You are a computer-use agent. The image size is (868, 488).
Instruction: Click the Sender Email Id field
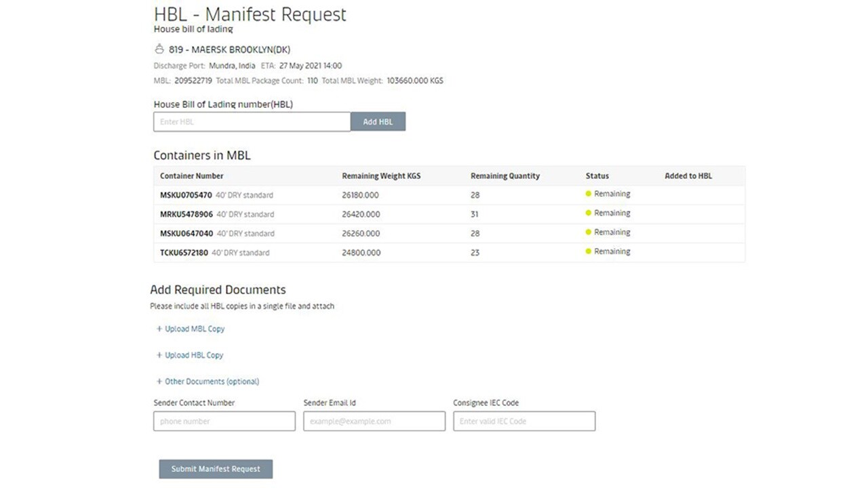point(374,421)
